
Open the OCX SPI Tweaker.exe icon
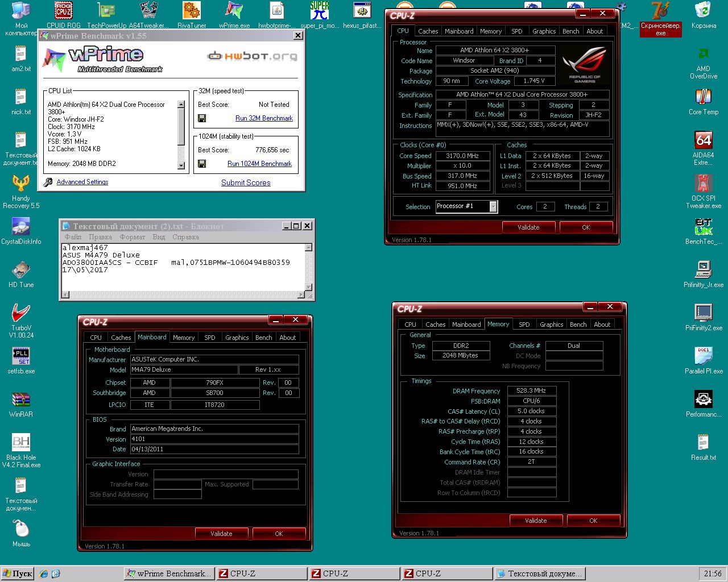[704, 192]
